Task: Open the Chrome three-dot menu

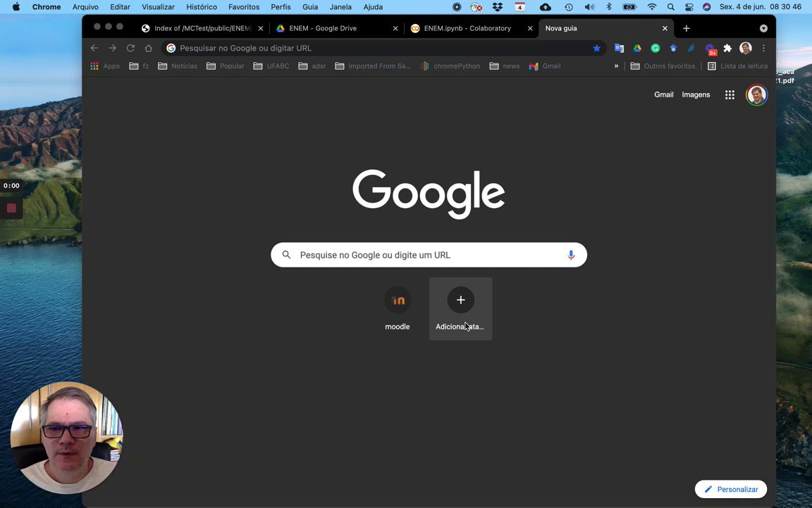Action: click(764, 48)
